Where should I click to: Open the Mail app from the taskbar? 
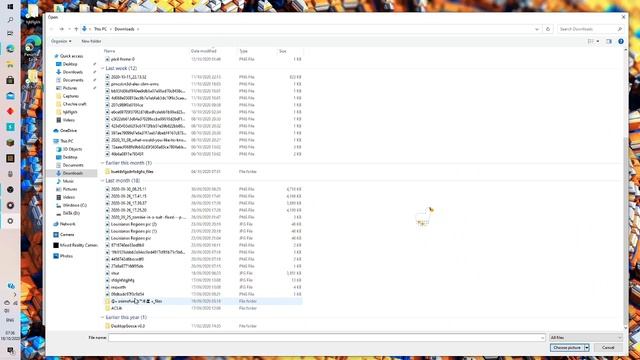coord(10,96)
